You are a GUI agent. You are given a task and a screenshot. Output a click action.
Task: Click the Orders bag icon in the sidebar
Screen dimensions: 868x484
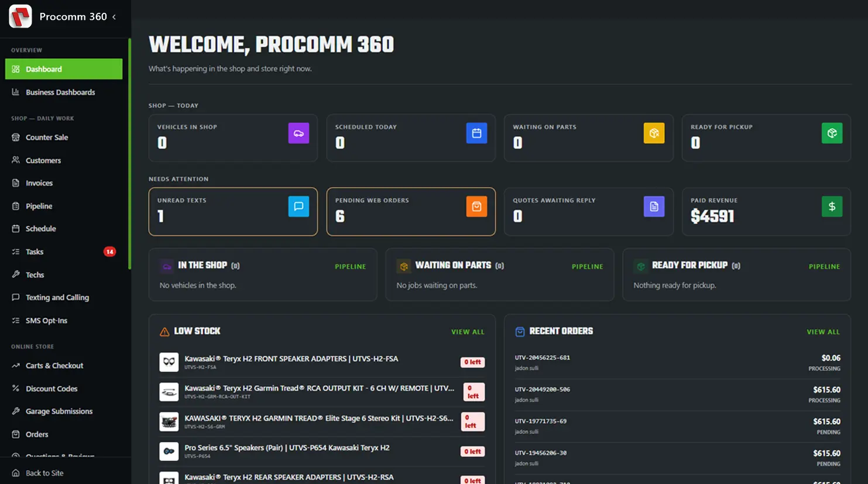(x=16, y=434)
